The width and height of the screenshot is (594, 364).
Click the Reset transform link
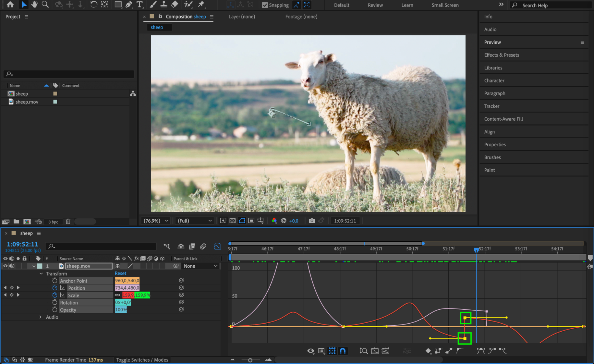coord(120,273)
